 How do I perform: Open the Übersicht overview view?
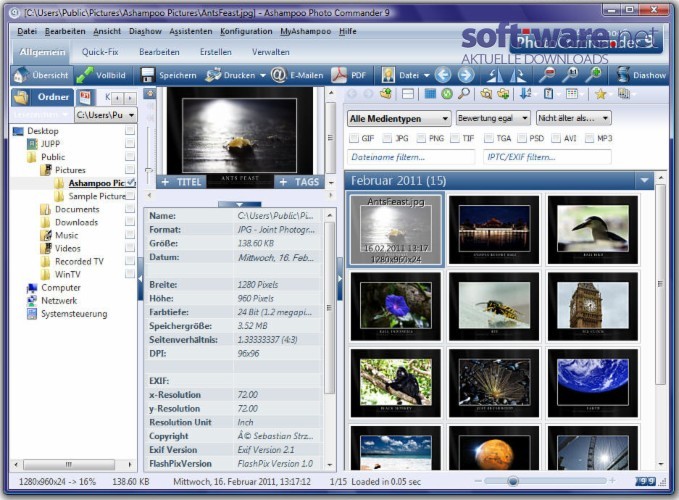[41, 75]
